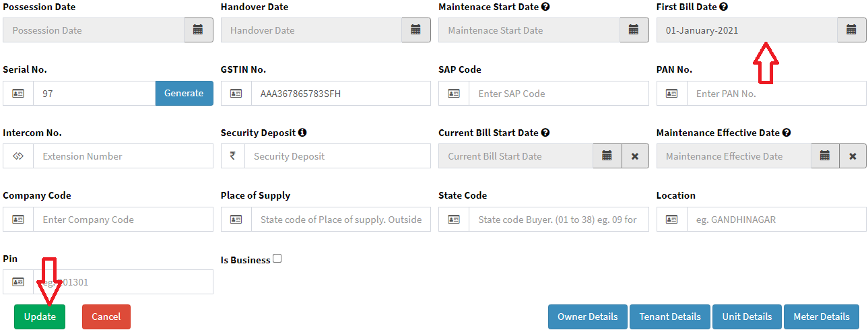Tick the Is Business checkbox

[277, 259]
